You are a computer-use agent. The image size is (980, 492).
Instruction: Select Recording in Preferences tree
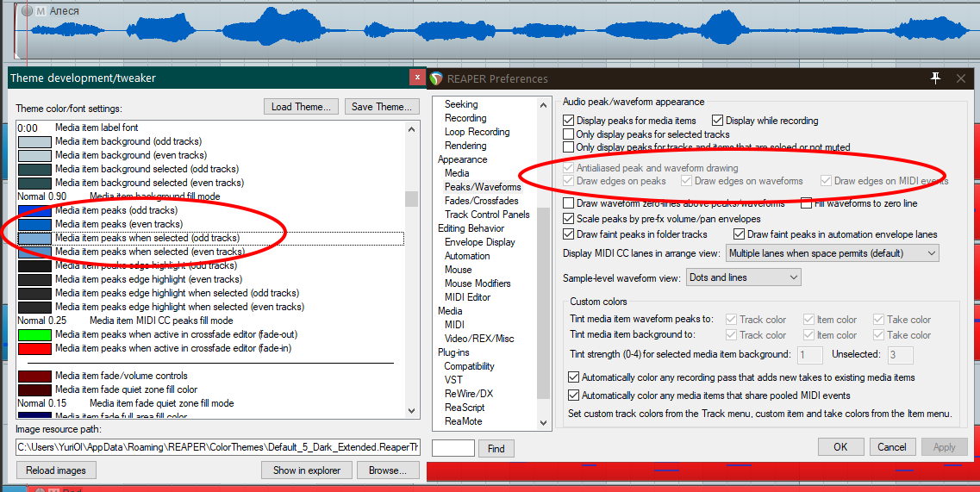click(x=465, y=118)
